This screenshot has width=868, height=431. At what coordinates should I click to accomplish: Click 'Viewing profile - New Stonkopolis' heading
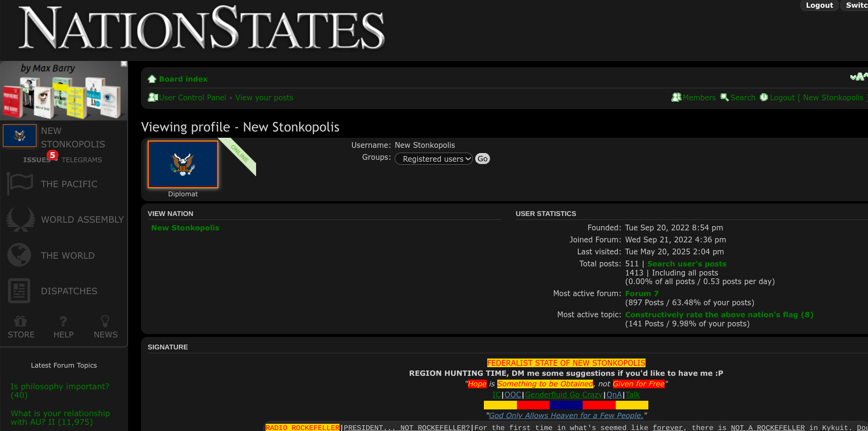pyautogui.click(x=240, y=127)
